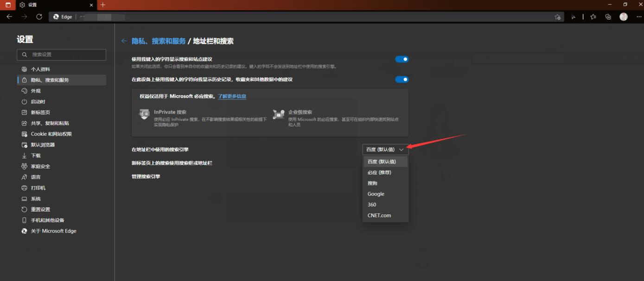This screenshot has height=281, width=644.
Task: Select 百度 (默认值) option in the list
Action: [x=385, y=162]
